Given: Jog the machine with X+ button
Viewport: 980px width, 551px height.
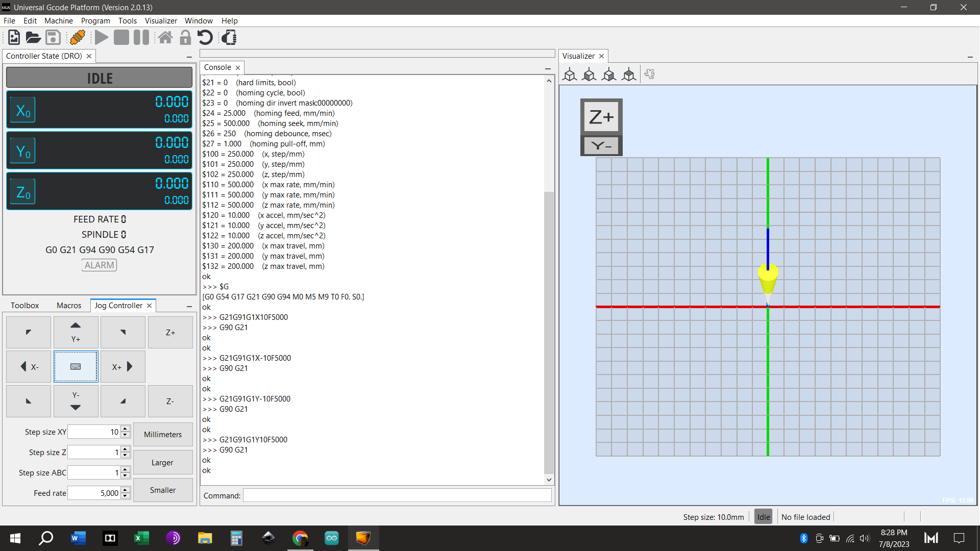Looking at the screenshot, I should pos(122,366).
